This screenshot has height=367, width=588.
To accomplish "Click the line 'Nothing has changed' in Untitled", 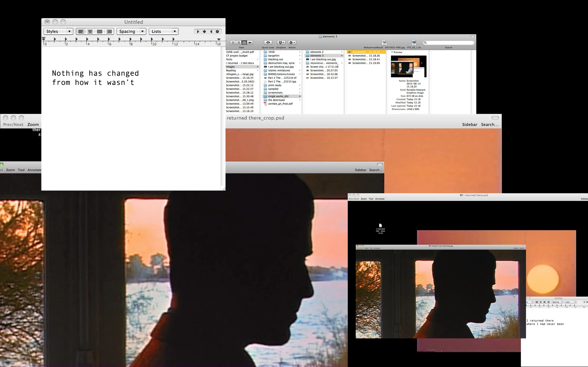I will click(x=95, y=73).
